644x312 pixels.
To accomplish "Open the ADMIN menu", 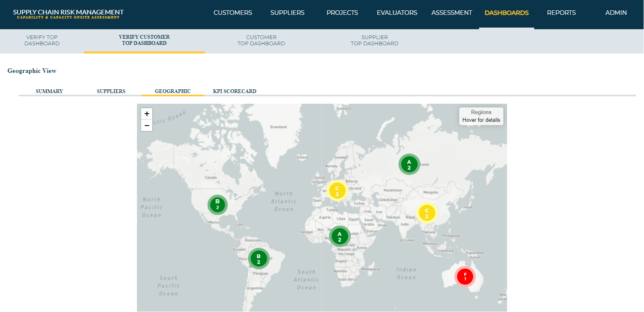I will [616, 12].
